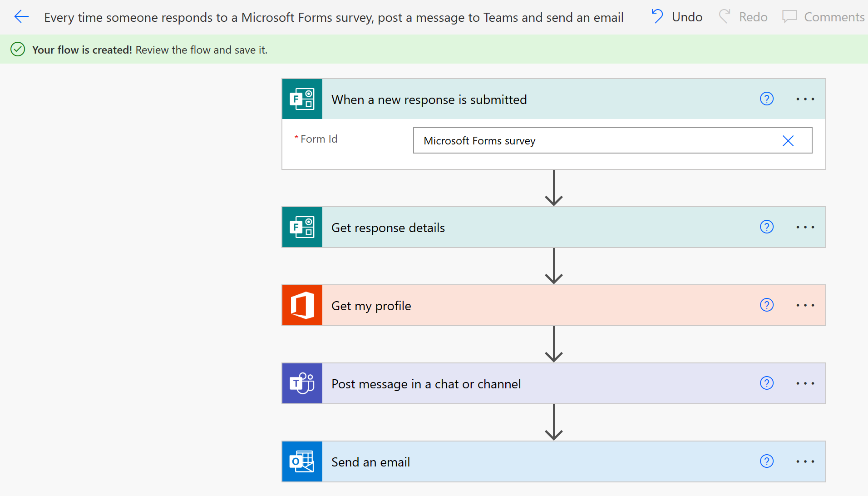Click Redo in the top bar

[743, 16]
